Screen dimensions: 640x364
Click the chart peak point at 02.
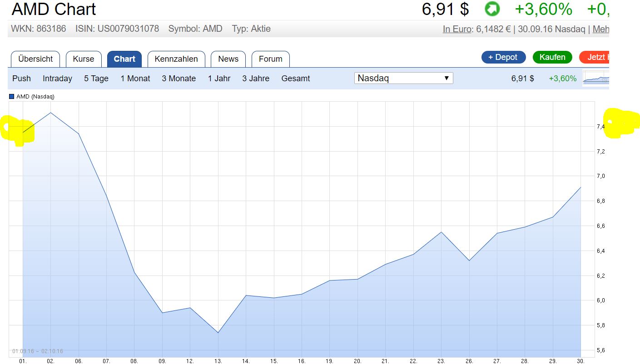pos(50,112)
